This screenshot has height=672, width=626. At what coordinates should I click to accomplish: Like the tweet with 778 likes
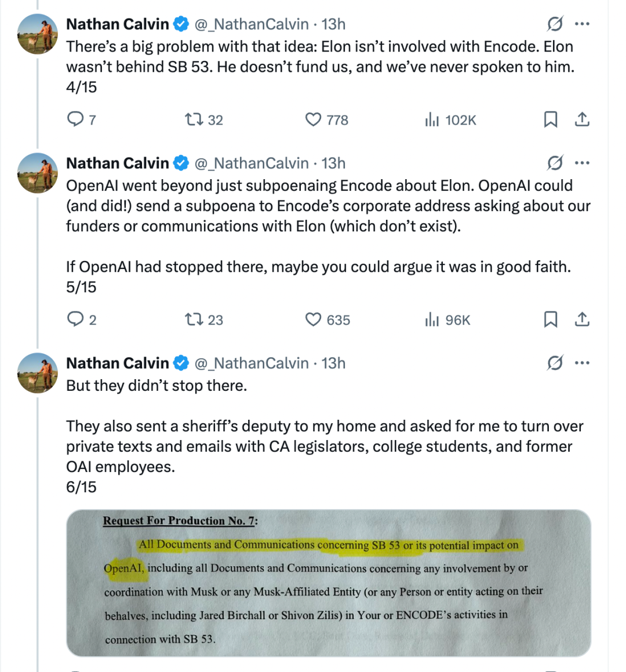[313, 119]
